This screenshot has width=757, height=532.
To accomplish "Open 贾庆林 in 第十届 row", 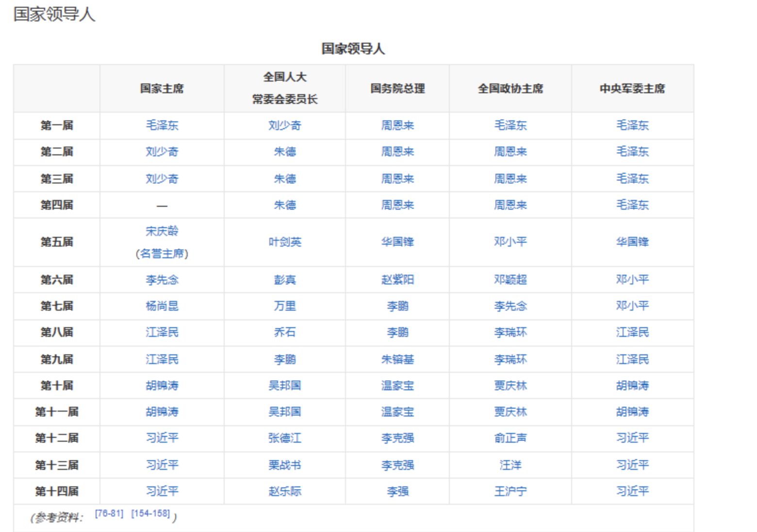I will [510, 385].
